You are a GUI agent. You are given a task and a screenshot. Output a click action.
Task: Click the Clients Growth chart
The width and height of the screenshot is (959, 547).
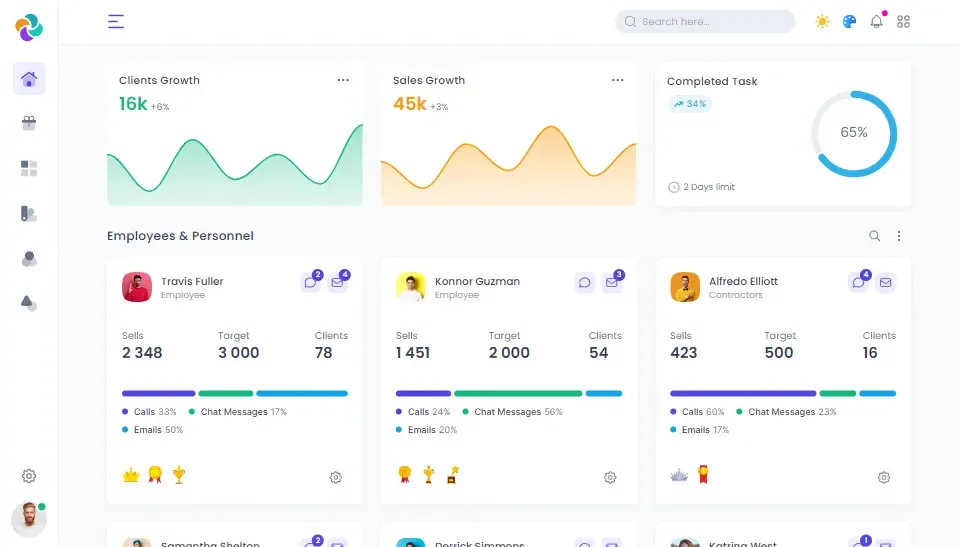tap(235, 164)
